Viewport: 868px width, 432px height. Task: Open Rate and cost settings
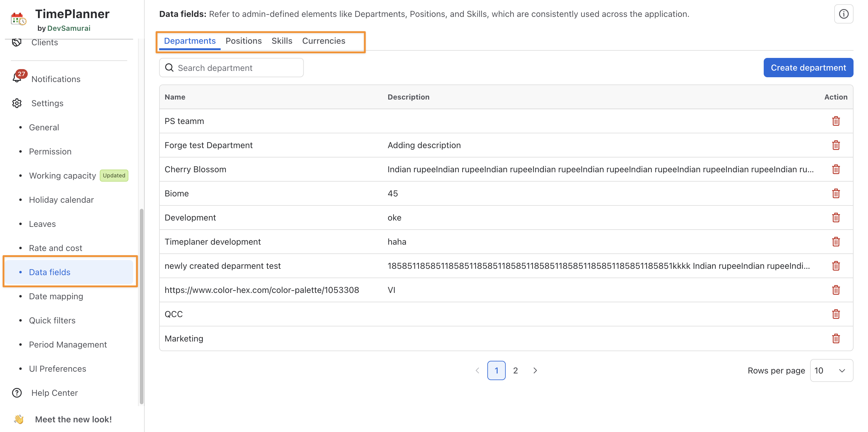point(55,248)
